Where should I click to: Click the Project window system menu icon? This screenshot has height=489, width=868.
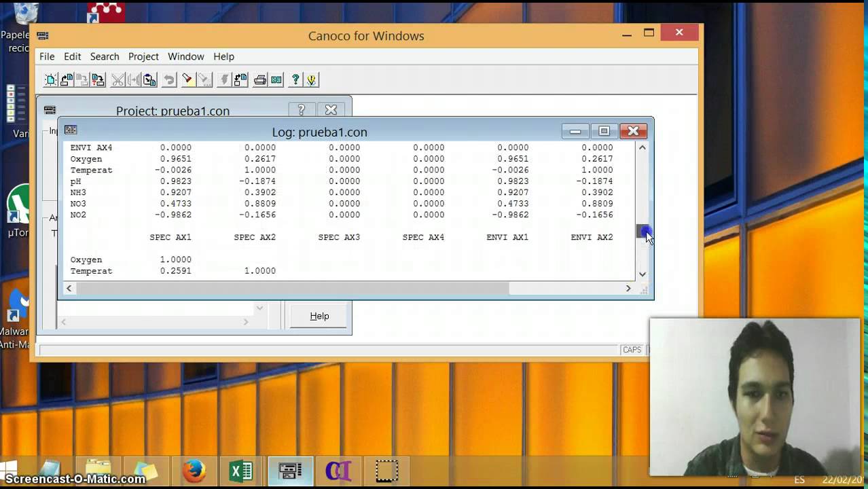click(50, 110)
